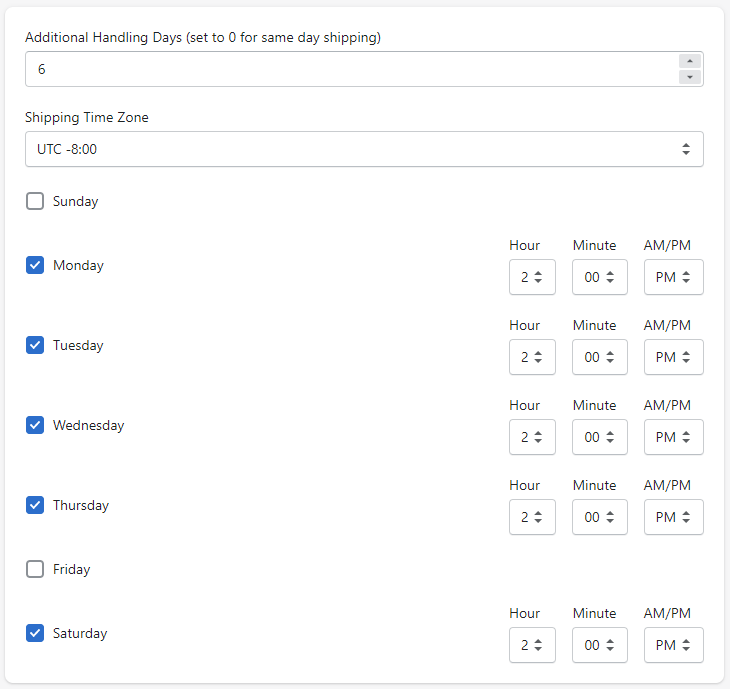
Task: Open Monday's Hour dropdown
Action: pos(532,277)
